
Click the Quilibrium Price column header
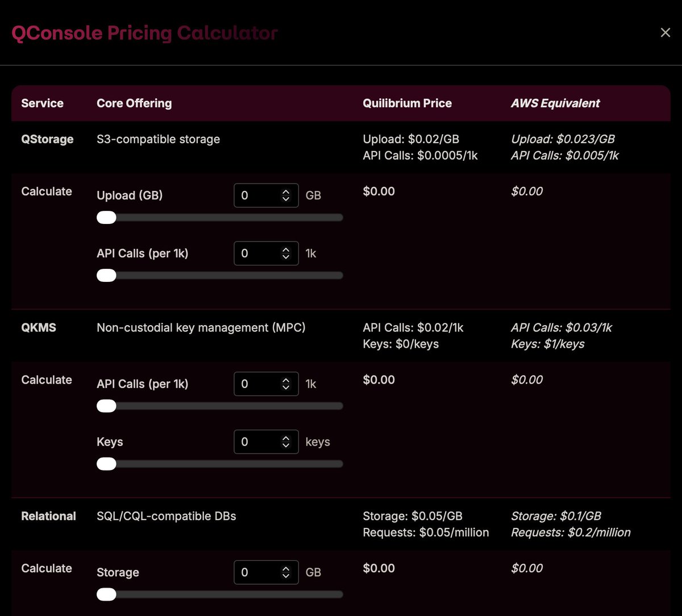407,103
